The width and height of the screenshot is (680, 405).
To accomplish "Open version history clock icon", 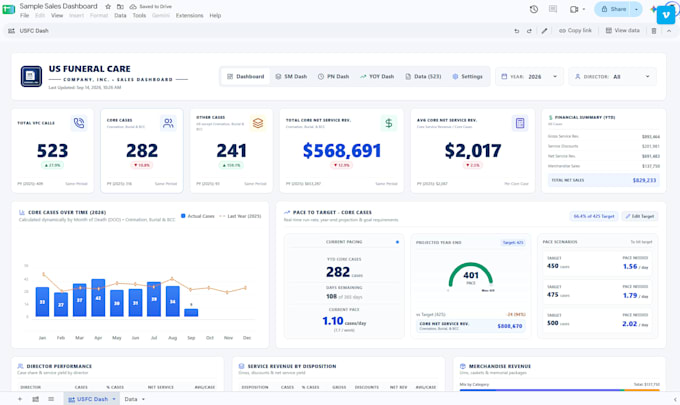I will pos(534,9).
